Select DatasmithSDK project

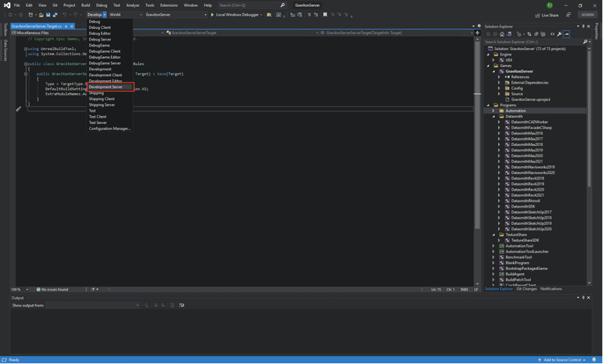coord(523,206)
